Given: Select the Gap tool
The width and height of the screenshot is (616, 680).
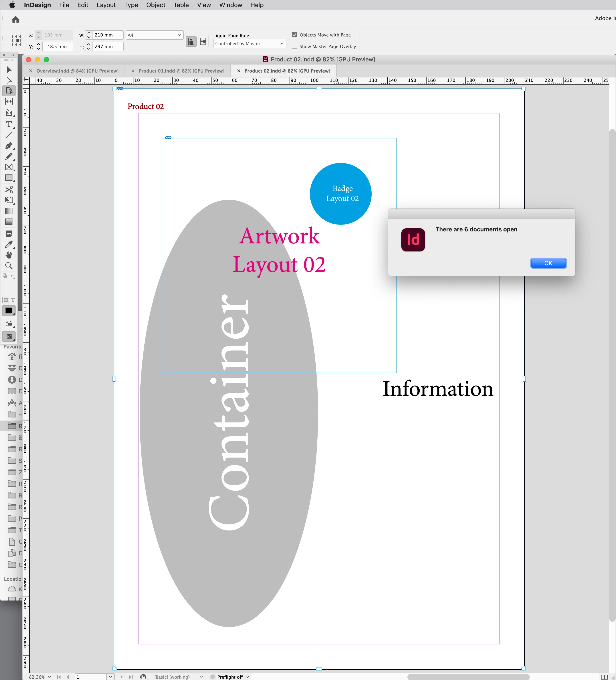Looking at the screenshot, I should pos(9,101).
